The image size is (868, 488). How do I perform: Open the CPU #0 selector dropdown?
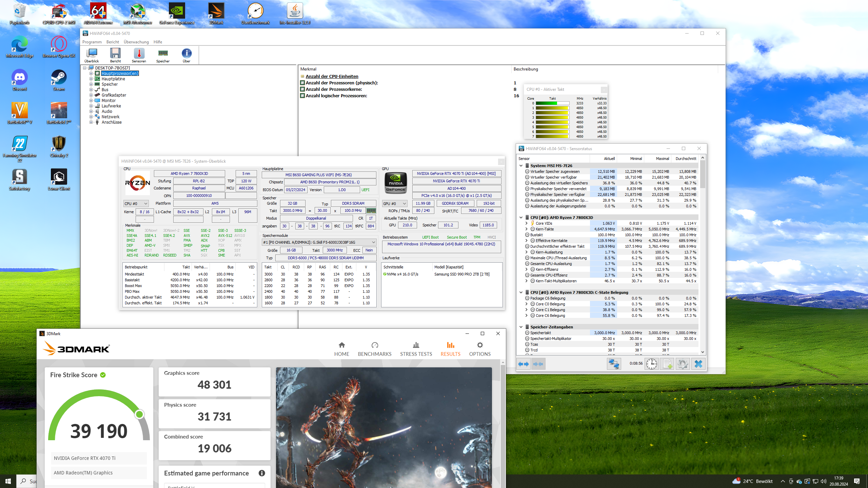[x=136, y=204]
